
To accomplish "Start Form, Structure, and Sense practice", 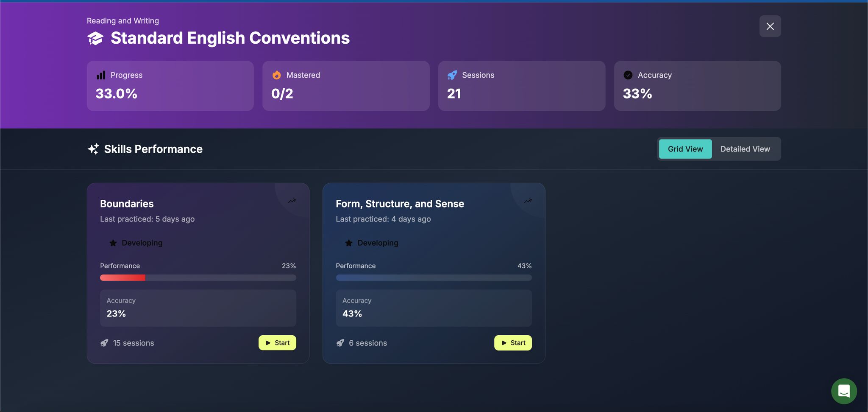I will click(x=513, y=343).
